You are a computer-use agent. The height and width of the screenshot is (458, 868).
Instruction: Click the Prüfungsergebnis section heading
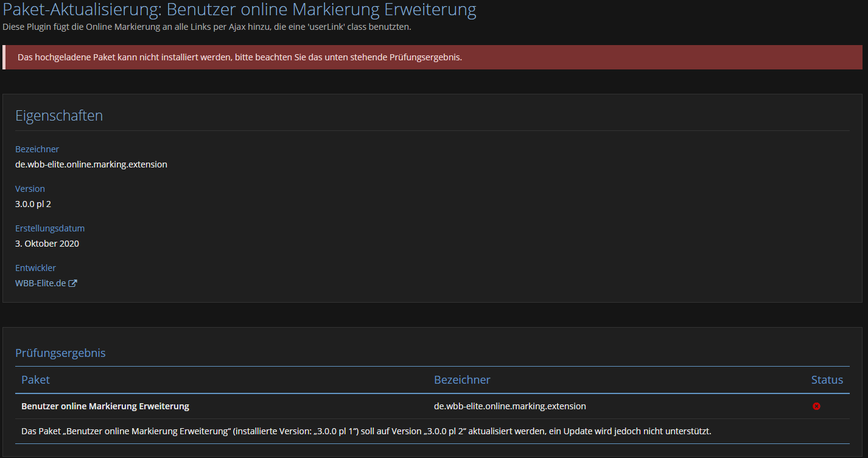click(x=60, y=353)
